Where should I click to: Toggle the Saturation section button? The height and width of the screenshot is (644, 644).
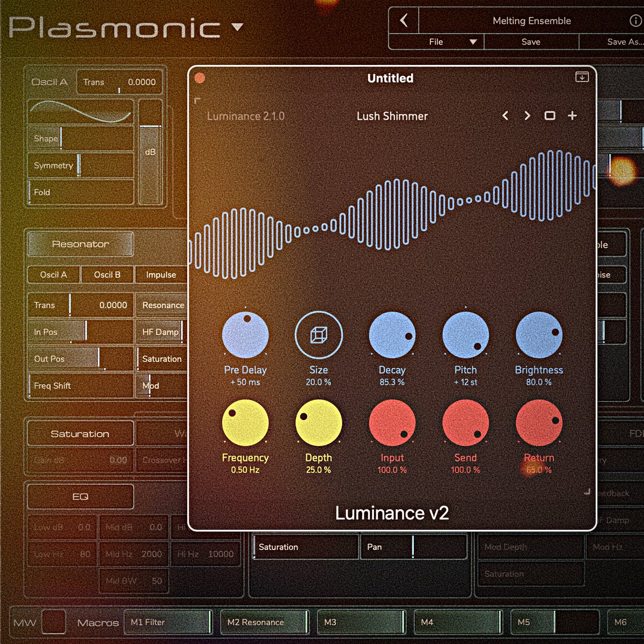[80, 434]
